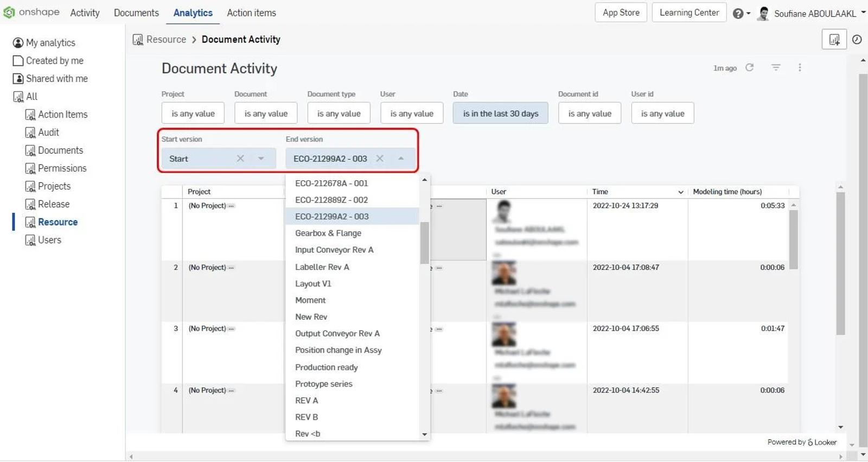This screenshot has height=462, width=868.
Task: Click the refresh icon beside '1m ago'
Action: click(749, 67)
